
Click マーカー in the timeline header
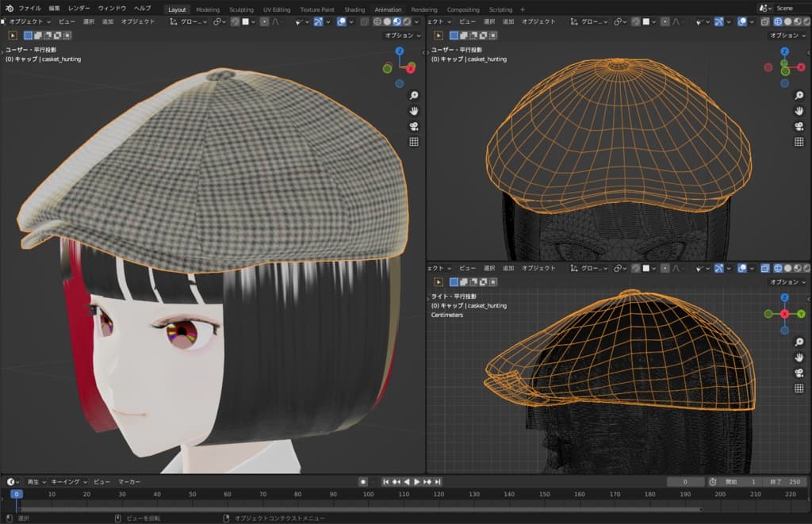pyautogui.click(x=129, y=482)
